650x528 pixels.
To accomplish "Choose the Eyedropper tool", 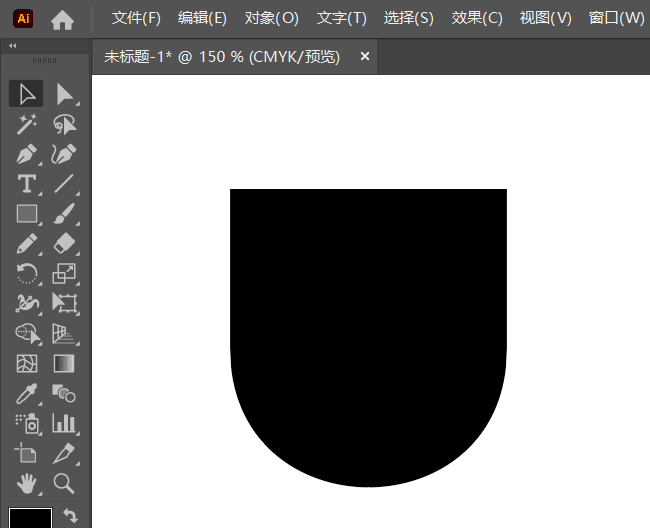I will 27,393.
